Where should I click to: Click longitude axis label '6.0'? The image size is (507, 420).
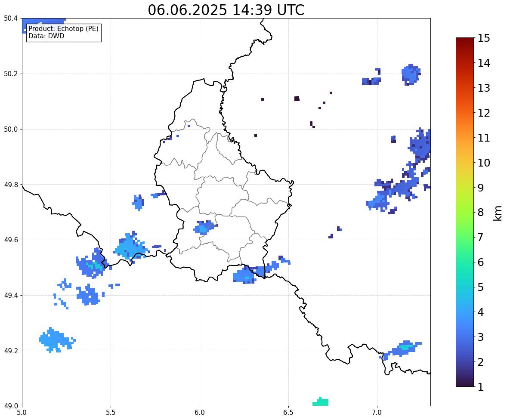tap(200, 413)
